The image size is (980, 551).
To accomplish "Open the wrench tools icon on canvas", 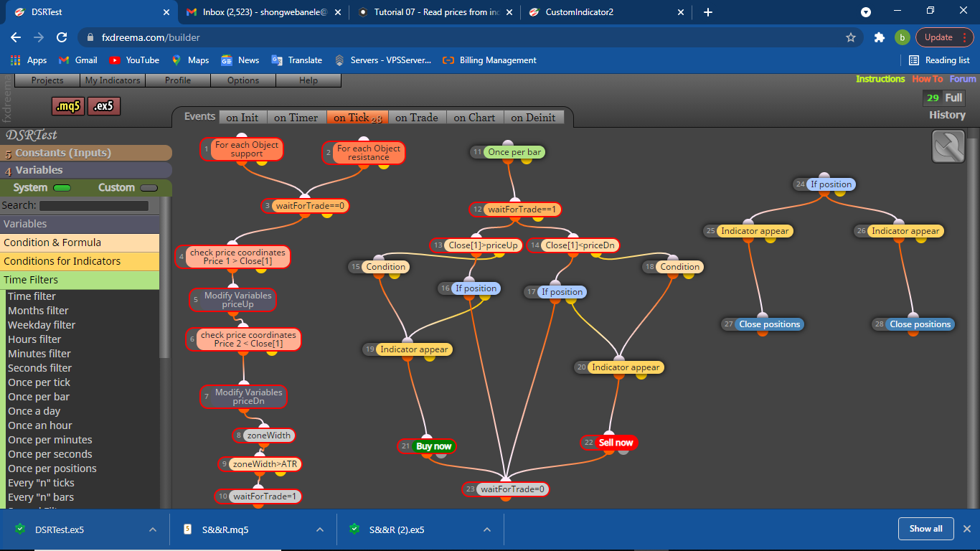I will tap(948, 146).
